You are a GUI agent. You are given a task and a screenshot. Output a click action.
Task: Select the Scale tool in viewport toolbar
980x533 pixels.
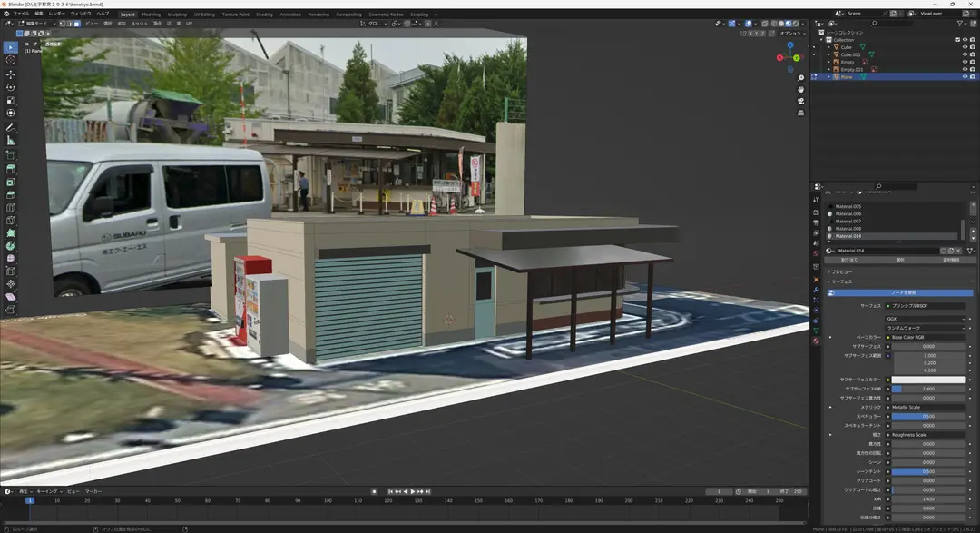pos(11,100)
